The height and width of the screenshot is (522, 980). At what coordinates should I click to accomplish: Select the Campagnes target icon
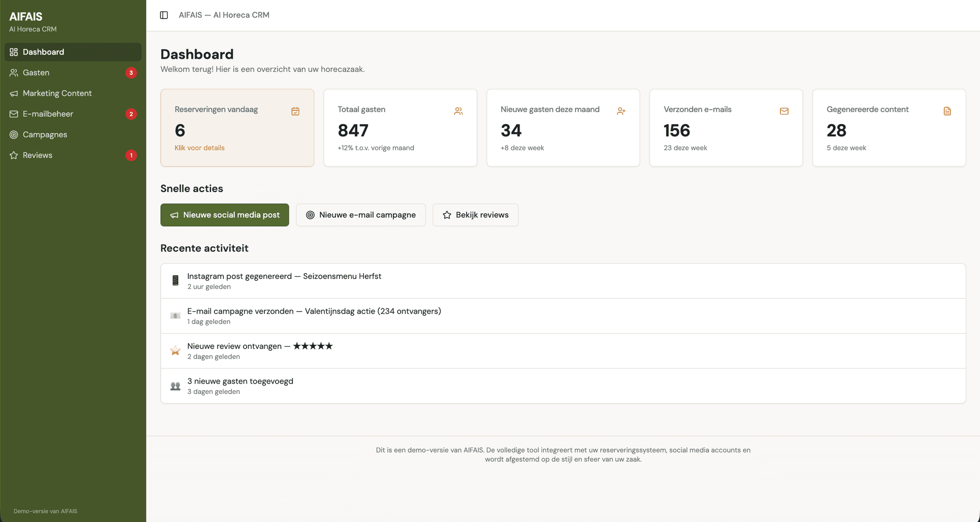click(13, 134)
